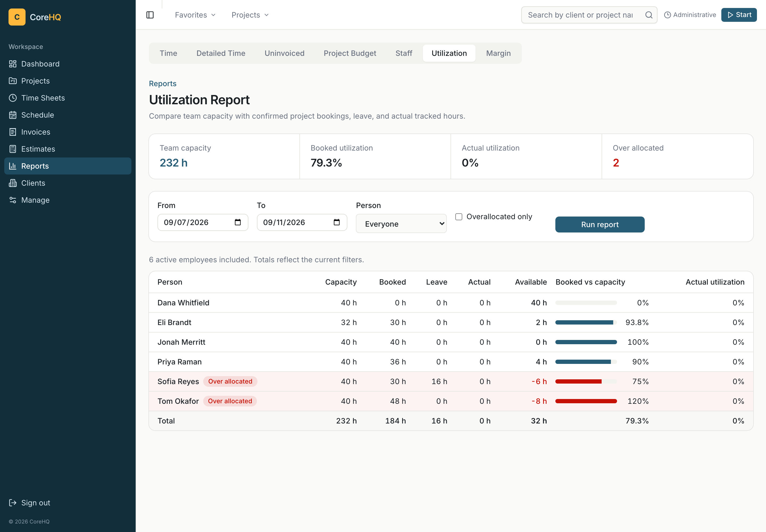Click the CoreHQ logo icon
Image resolution: width=766 pixels, height=532 pixels.
coord(17,17)
